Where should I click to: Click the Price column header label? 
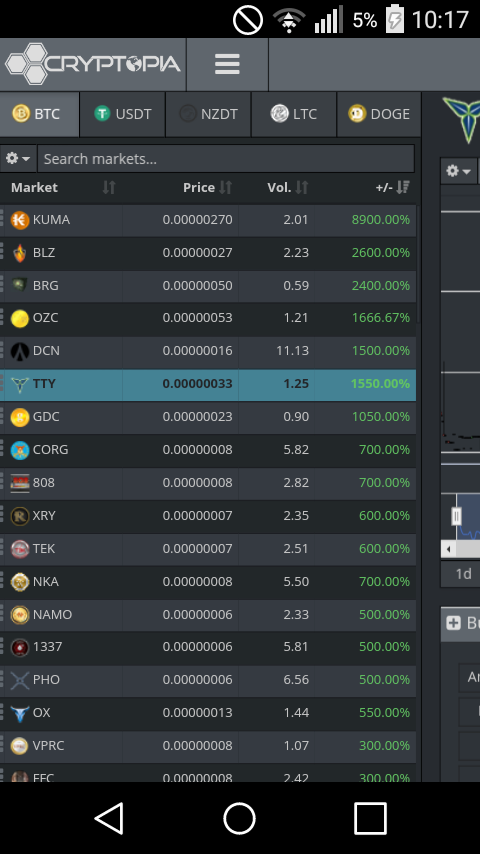click(199, 187)
